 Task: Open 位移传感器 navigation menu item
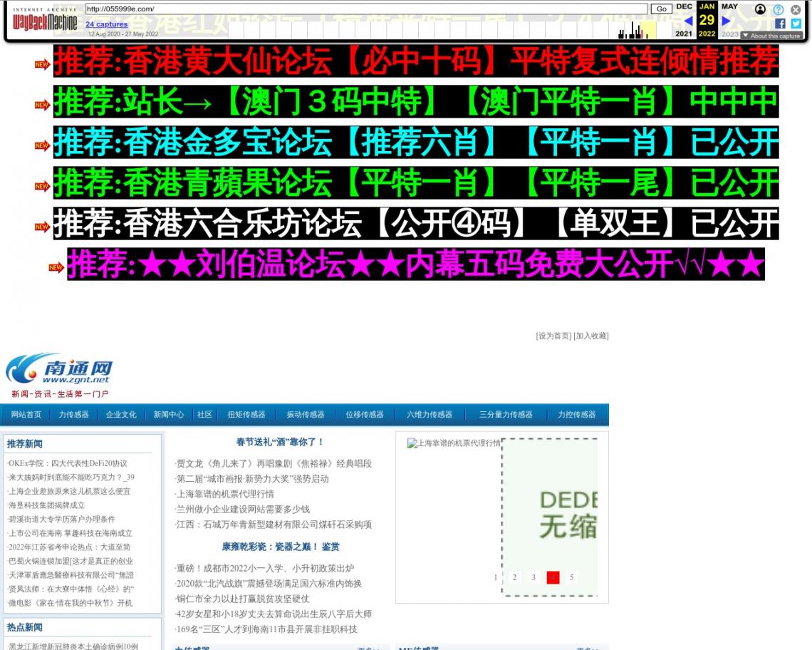pos(365,415)
